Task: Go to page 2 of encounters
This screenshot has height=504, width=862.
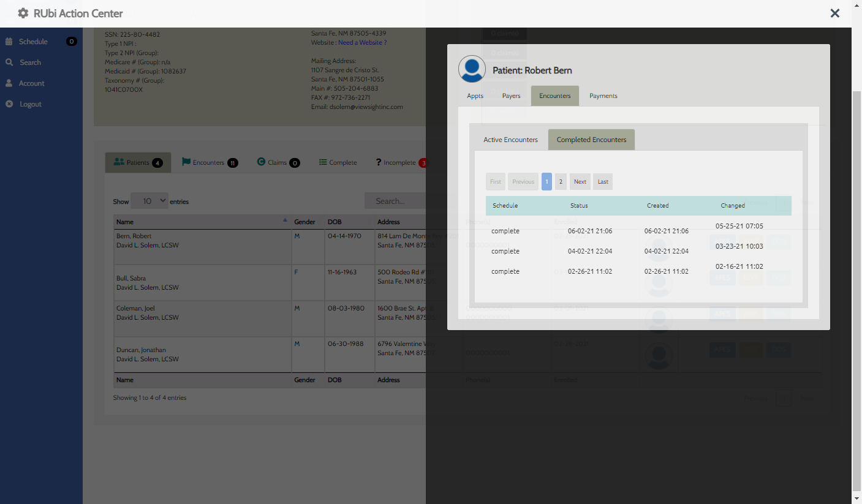Action: pos(561,182)
